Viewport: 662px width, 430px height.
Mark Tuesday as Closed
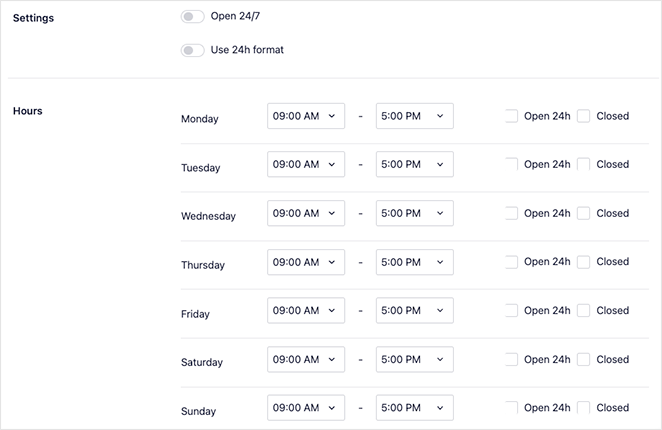[583, 164]
